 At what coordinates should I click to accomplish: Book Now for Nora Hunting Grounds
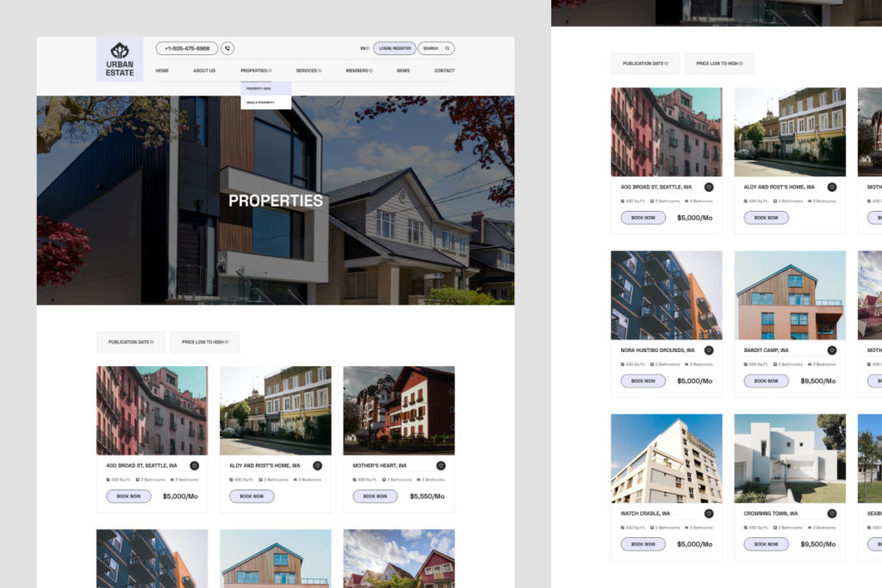tap(643, 381)
